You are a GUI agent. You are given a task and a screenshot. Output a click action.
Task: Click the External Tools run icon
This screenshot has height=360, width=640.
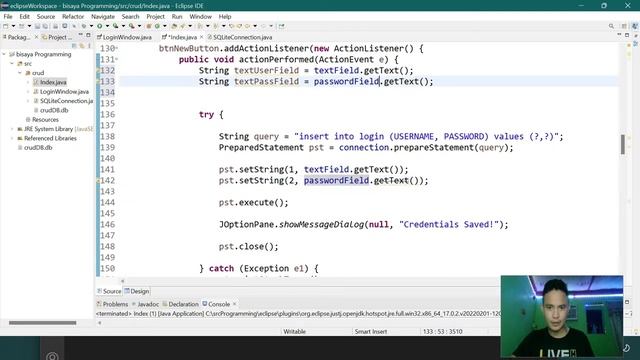[x=131, y=26]
